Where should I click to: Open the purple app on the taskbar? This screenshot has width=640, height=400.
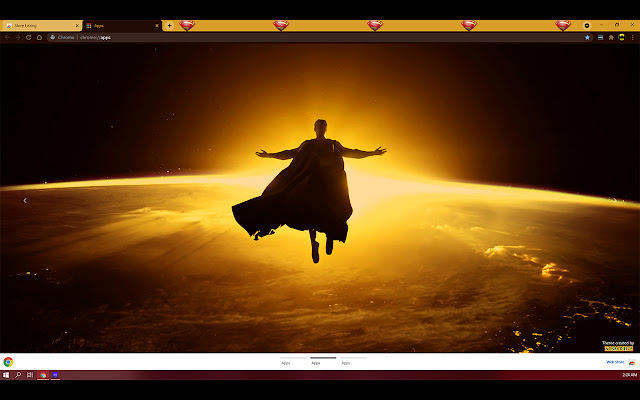pos(55,375)
